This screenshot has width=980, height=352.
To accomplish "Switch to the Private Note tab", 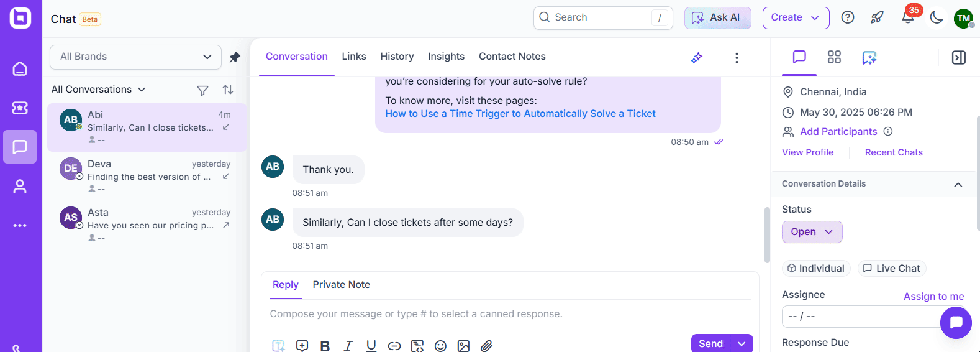I will [x=341, y=285].
